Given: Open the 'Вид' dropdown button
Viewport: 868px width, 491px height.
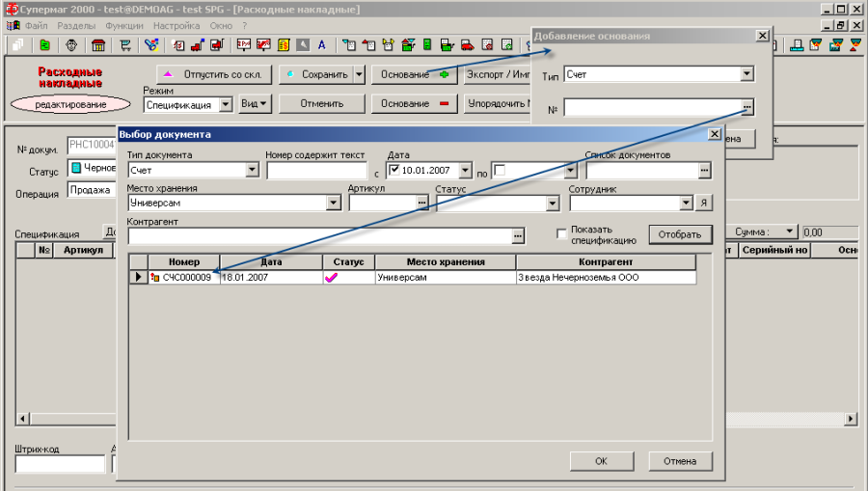Looking at the screenshot, I should pyautogui.click(x=255, y=103).
